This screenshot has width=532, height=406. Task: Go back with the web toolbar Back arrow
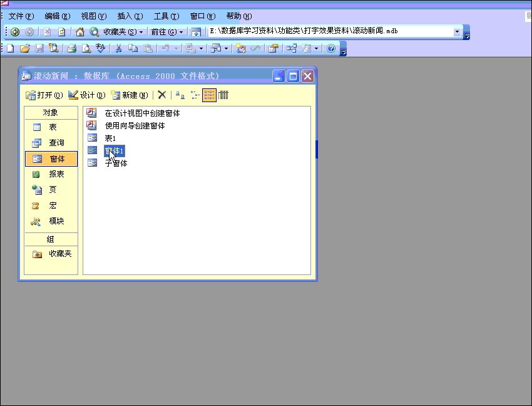pyautogui.click(x=15, y=32)
